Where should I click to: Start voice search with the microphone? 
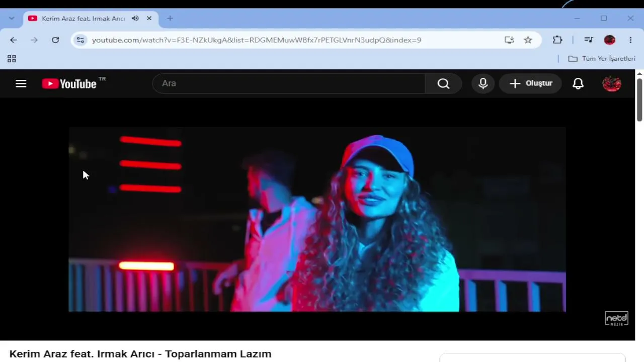[483, 83]
